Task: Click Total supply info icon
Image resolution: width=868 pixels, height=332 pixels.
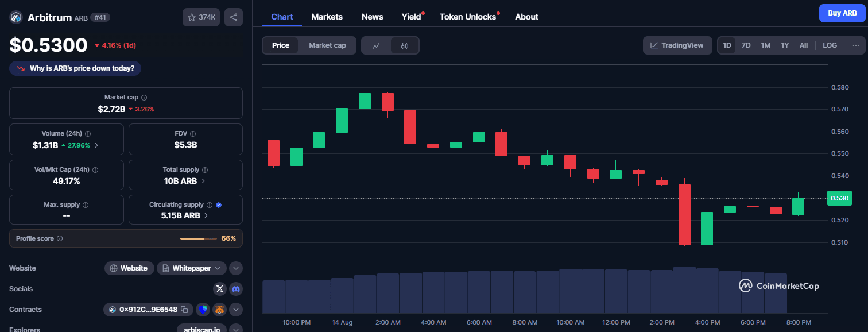Action: click(x=205, y=170)
